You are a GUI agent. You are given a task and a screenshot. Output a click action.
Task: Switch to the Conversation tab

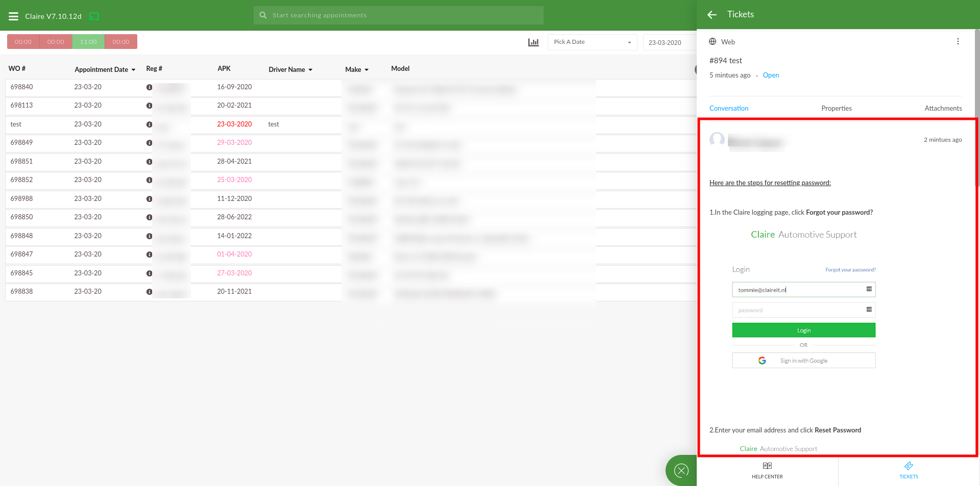[729, 108]
